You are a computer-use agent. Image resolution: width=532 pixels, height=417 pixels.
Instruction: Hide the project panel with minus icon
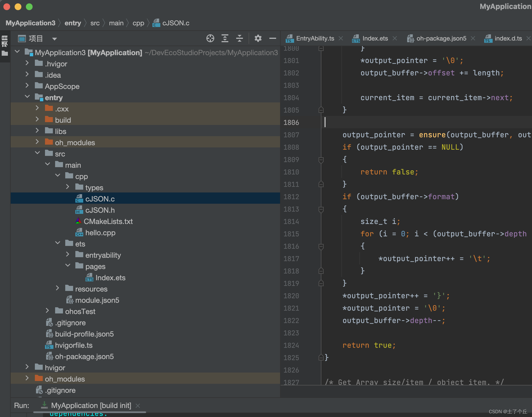[272, 38]
